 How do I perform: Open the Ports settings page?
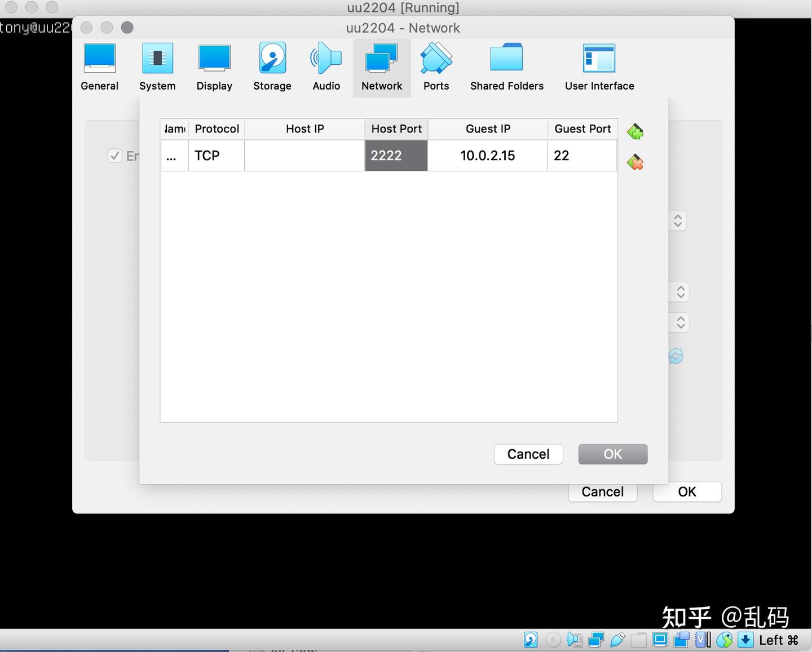435,66
